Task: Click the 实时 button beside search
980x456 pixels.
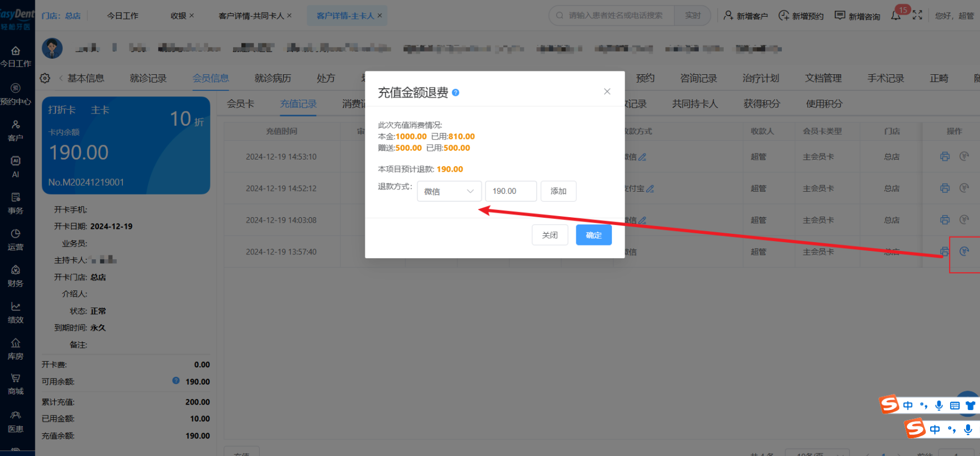Action: tap(693, 16)
